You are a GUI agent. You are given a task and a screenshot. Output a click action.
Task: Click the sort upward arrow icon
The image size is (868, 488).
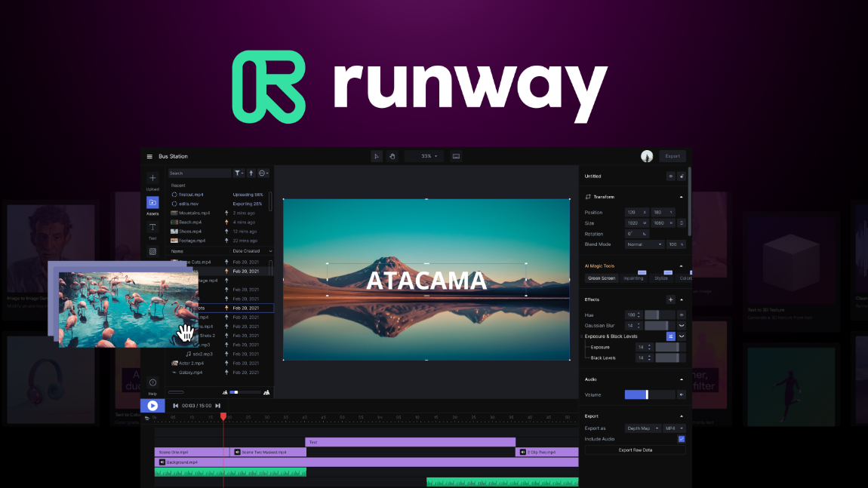point(251,173)
